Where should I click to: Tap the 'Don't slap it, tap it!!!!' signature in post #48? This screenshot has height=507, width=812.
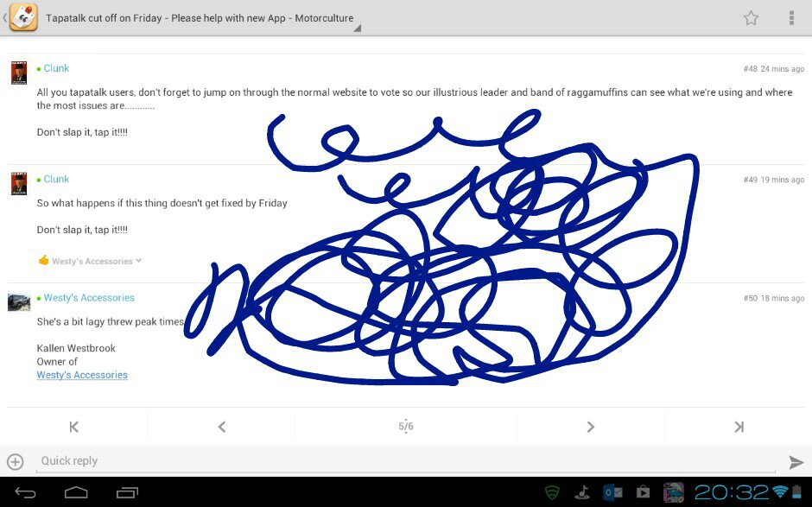tap(82, 132)
